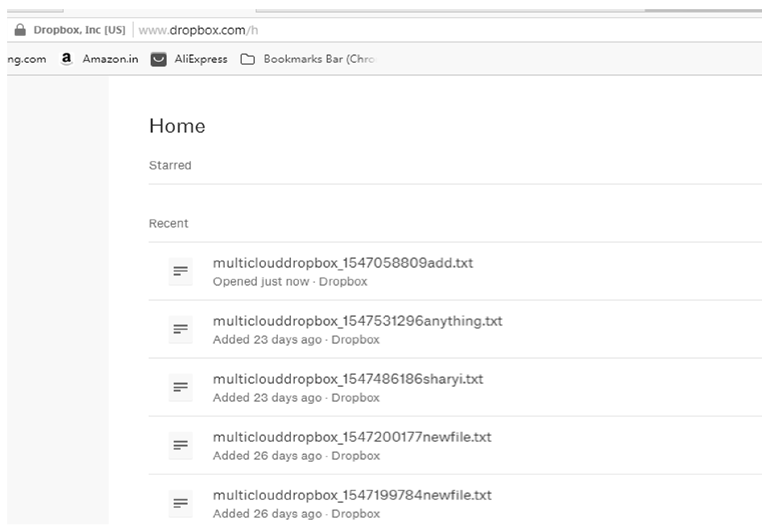Open multiclouddropbox_1547058809add.txt file
Image resolution: width=772 pixels, height=532 pixels.
343,263
